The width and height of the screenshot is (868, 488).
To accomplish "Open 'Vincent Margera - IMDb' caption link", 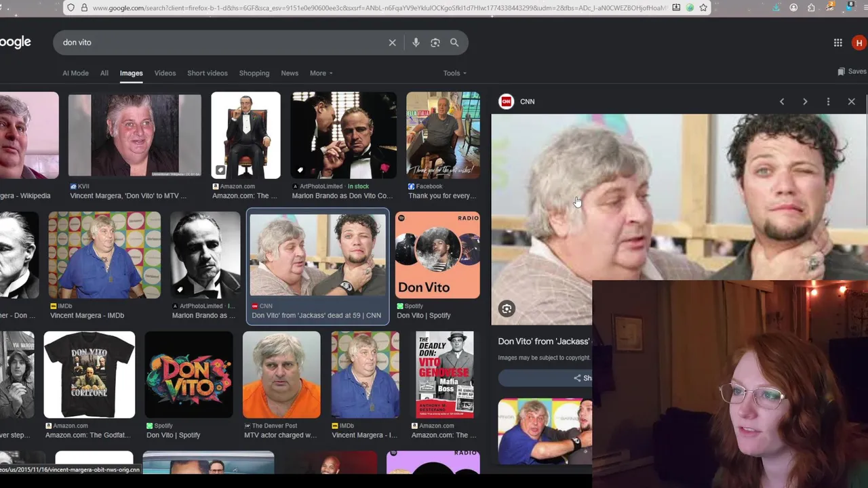I will click(87, 315).
